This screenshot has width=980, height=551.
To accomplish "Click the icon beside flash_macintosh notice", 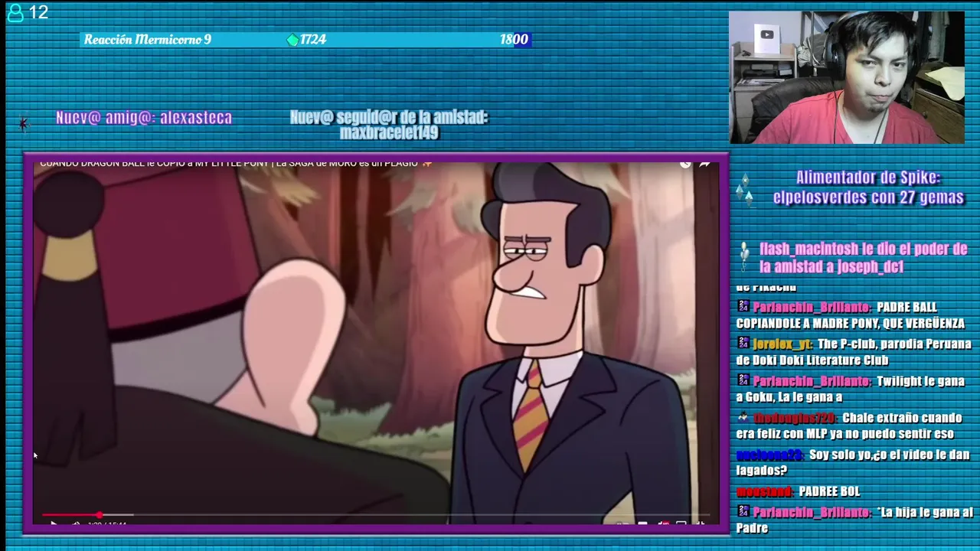I will click(x=744, y=257).
